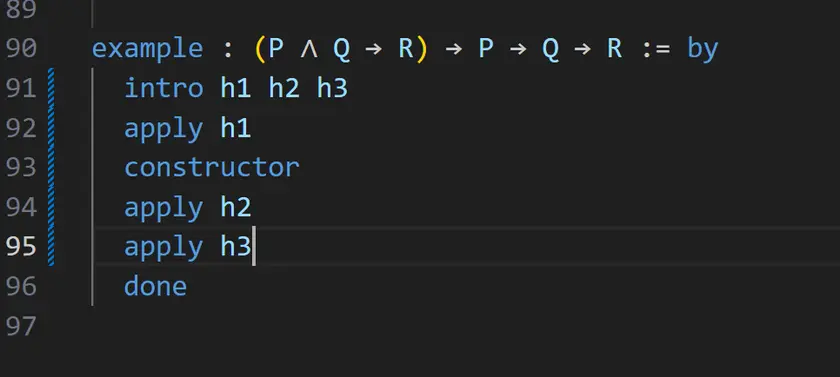Click line number 90 in the gutter
The height and width of the screenshot is (377, 840).
(x=21, y=49)
